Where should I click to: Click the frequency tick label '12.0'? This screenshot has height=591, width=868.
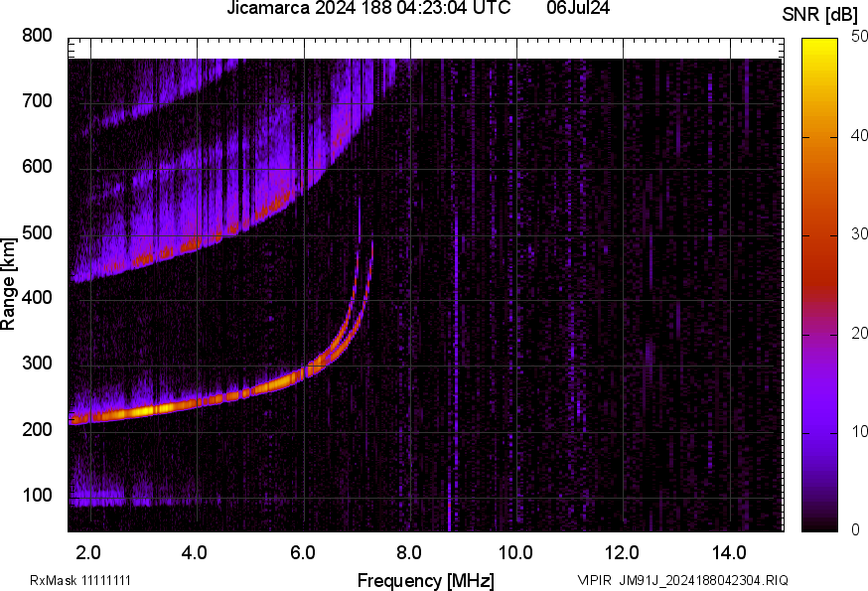click(623, 553)
